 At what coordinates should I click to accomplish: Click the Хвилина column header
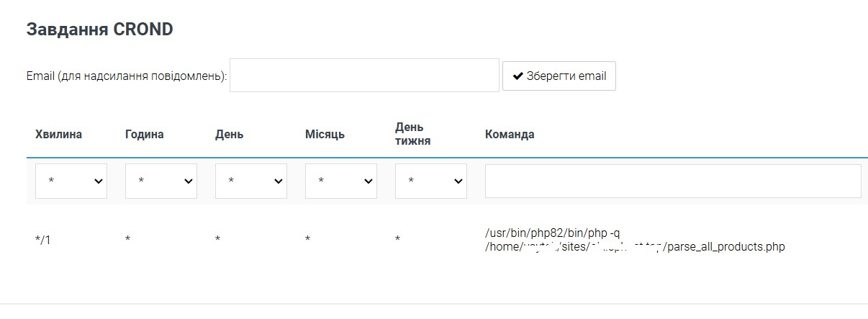tap(58, 135)
